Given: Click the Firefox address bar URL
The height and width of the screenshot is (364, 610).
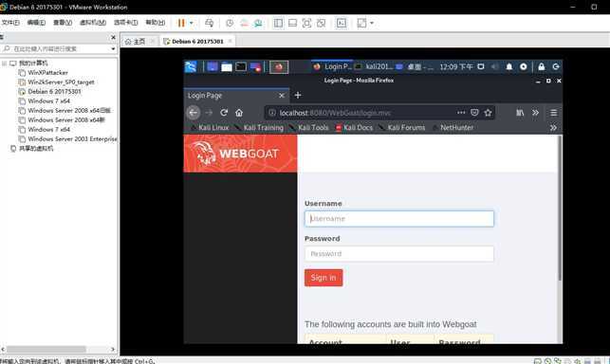Looking at the screenshot, I should (335, 113).
